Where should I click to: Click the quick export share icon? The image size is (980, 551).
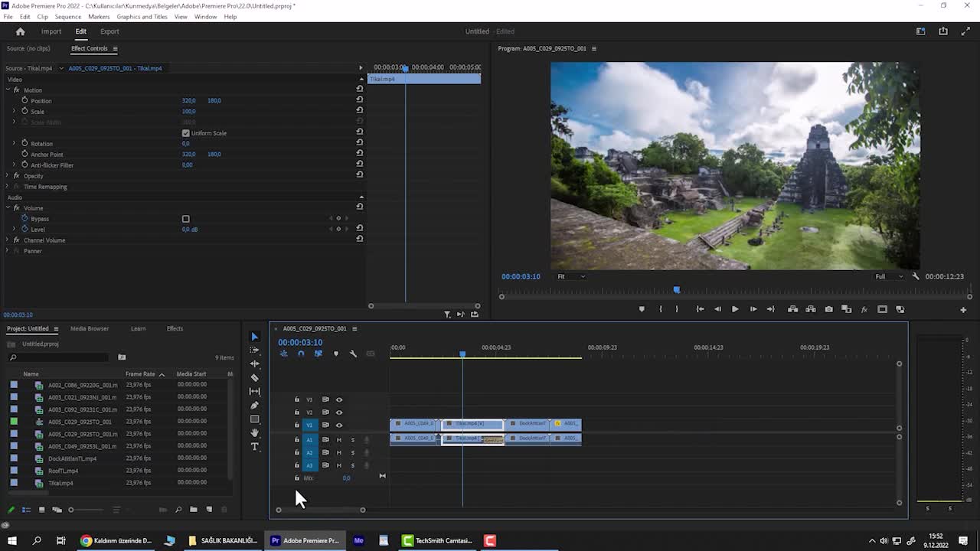point(943,31)
